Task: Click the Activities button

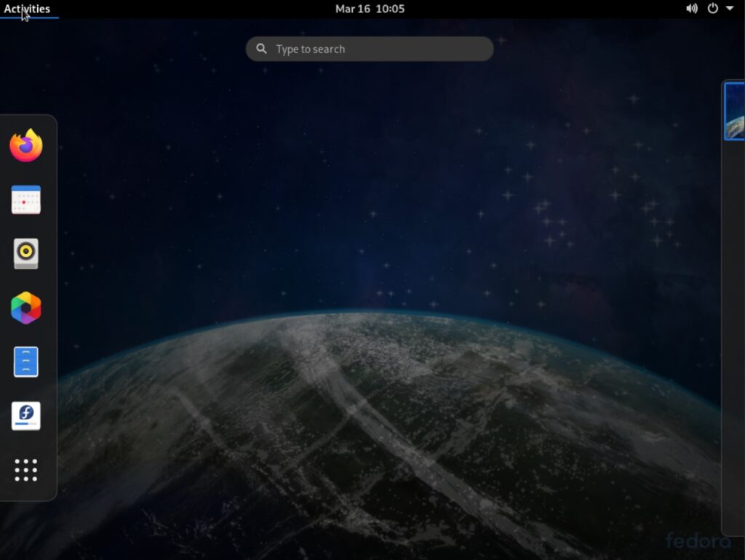Action: [27, 9]
